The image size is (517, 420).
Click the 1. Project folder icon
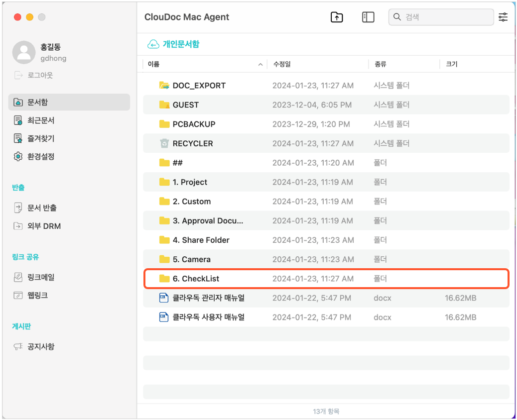pyautogui.click(x=164, y=182)
